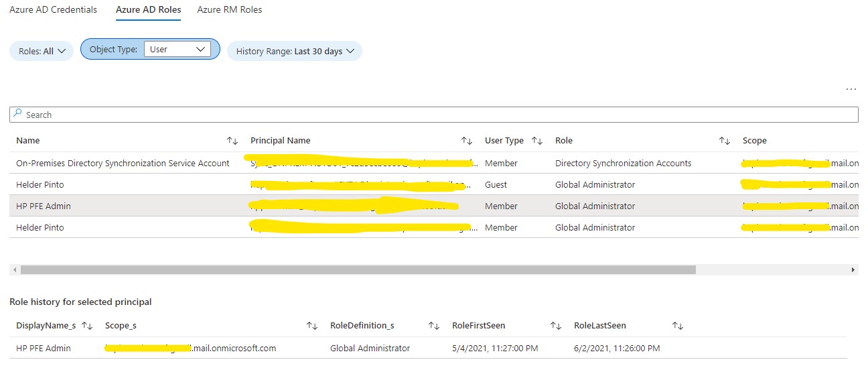Click the horizontal scrollbar thumb

tap(358, 269)
